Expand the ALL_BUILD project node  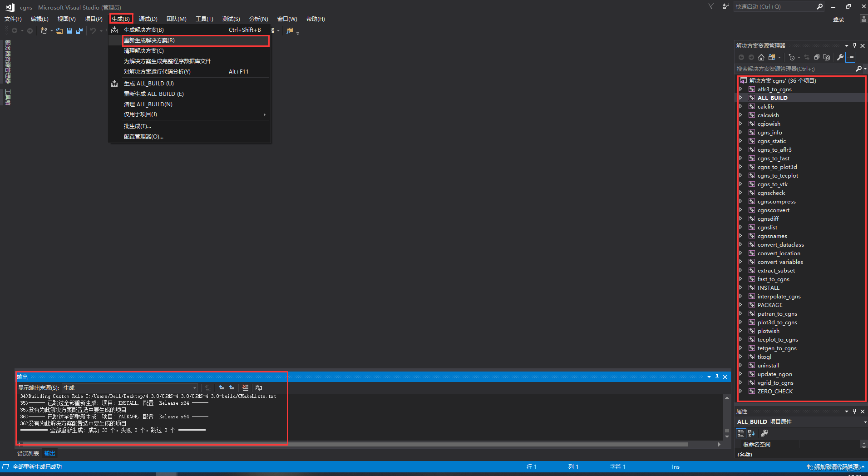click(741, 98)
